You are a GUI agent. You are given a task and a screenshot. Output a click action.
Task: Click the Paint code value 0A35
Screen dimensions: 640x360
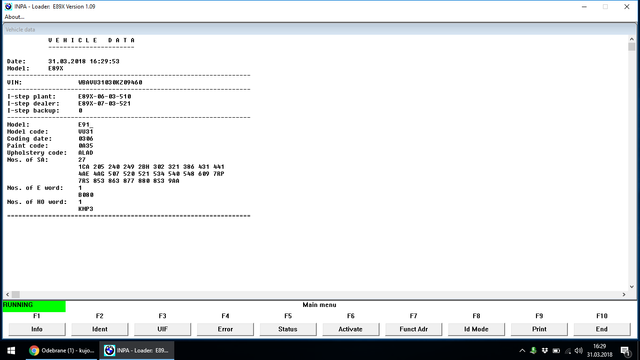click(x=86, y=146)
